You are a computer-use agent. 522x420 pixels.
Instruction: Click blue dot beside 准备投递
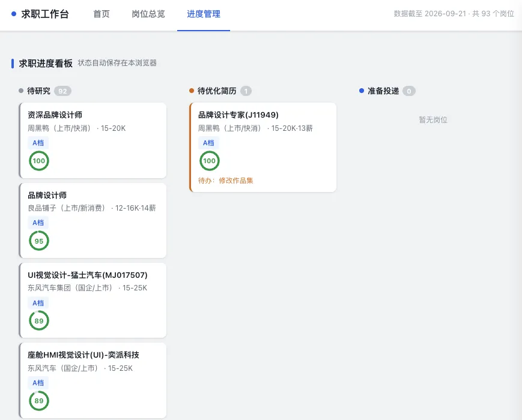(x=362, y=91)
